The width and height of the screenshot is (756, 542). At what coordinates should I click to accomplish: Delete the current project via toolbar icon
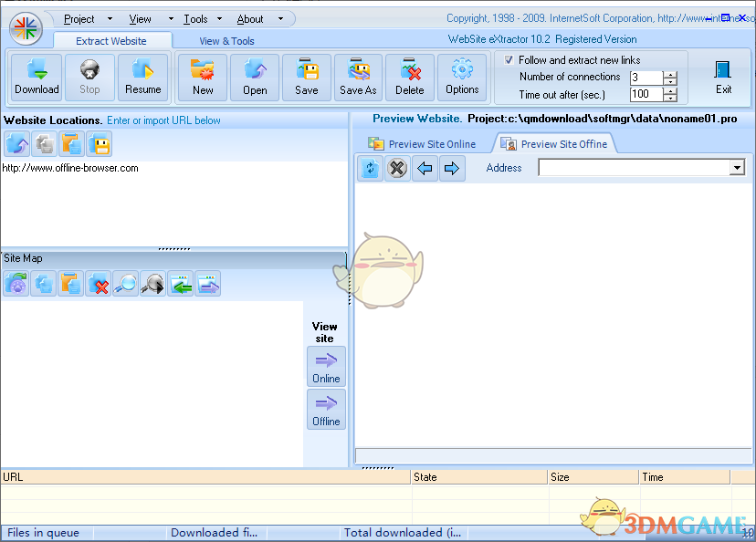(x=410, y=77)
